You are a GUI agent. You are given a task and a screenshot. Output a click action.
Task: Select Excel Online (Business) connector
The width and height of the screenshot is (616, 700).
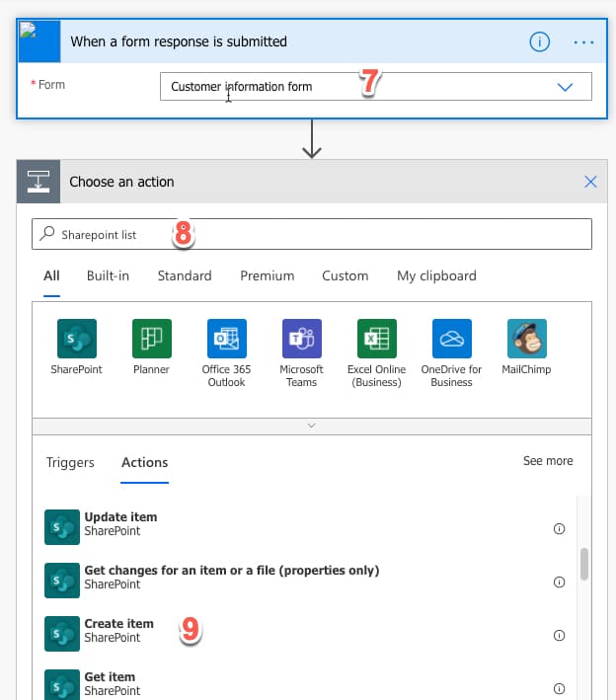click(376, 339)
